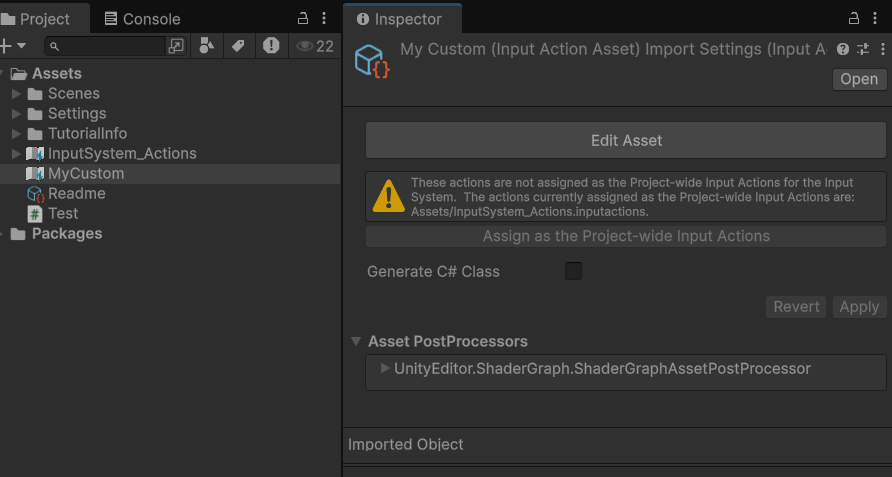Open search in new window icon
This screenshot has height=477, width=892.
(x=176, y=46)
